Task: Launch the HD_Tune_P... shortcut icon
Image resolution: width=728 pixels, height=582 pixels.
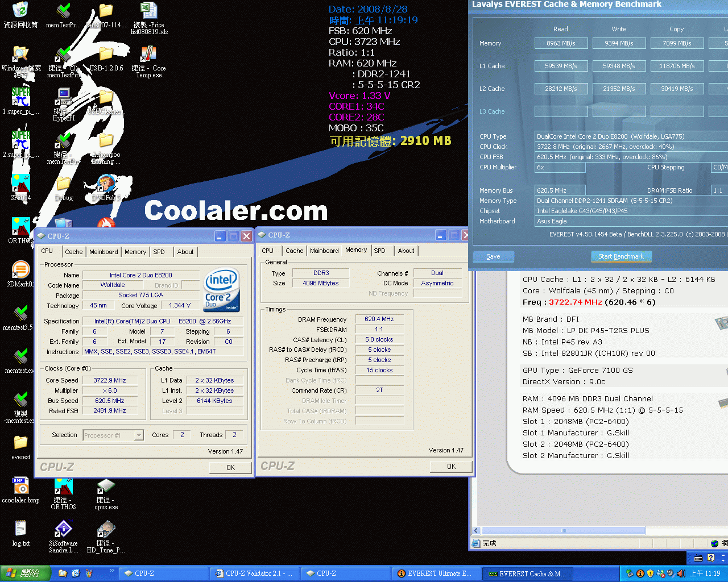Action: coord(106,529)
